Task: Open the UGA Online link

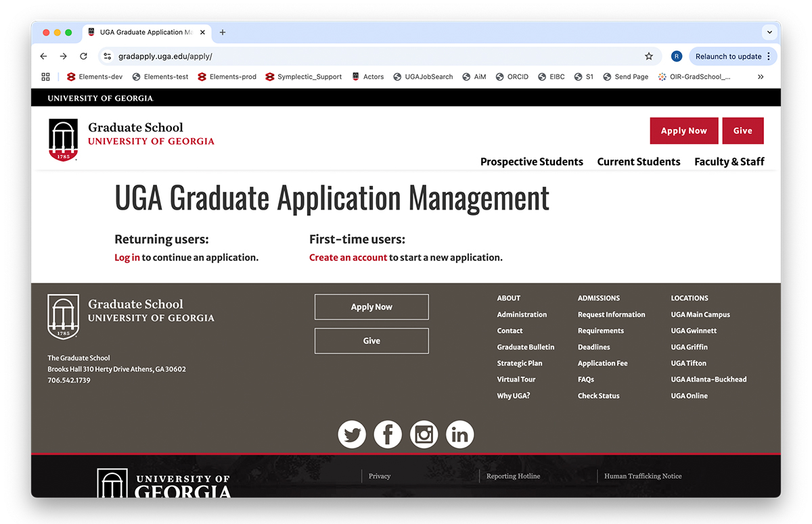Action: 689,396
